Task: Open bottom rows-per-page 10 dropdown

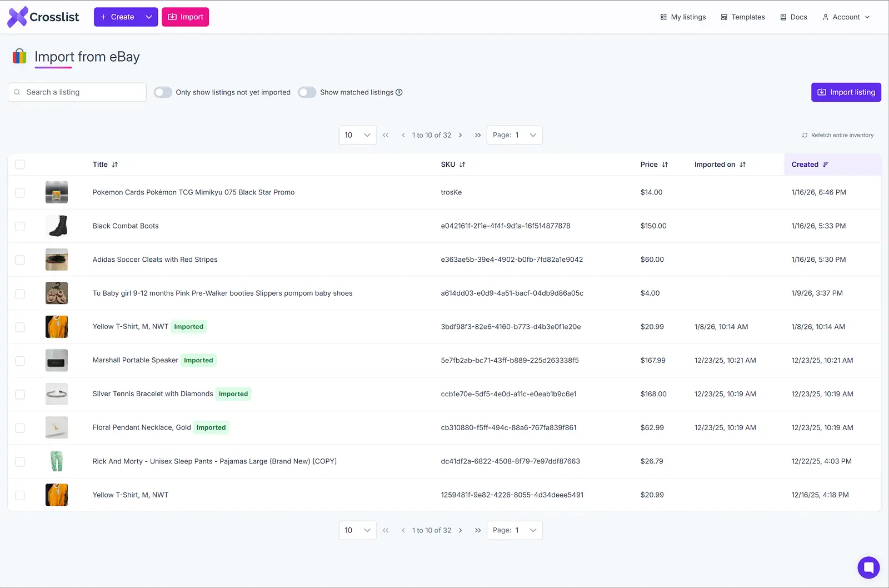Action: pyautogui.click(x=357, y=530)
